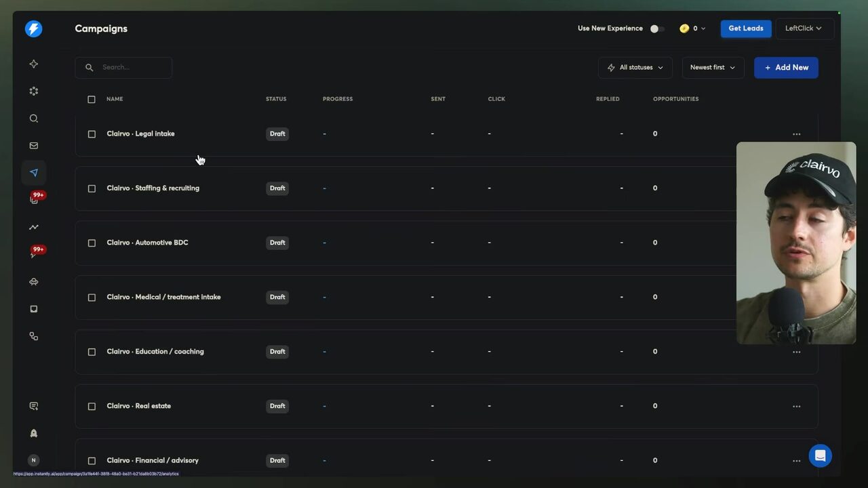Open the analytics line-chart sidebar icon

[x=33, y=227]
